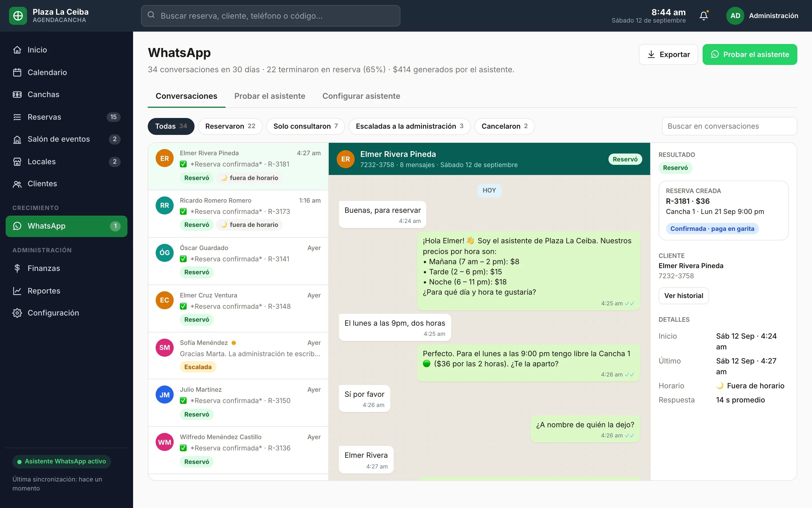Click R-3181 · $36 reservation text
Screen dimensions: 812x508
pos(687,201)
